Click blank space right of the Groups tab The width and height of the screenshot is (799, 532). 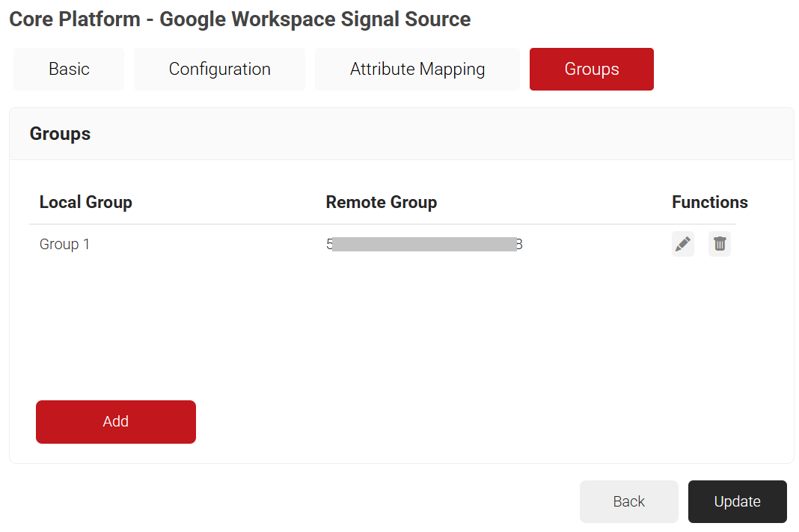tap(722, 69)
